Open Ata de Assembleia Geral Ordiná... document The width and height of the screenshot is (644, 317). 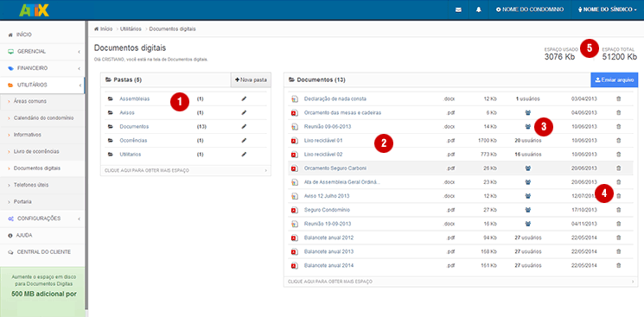[342, 182]
